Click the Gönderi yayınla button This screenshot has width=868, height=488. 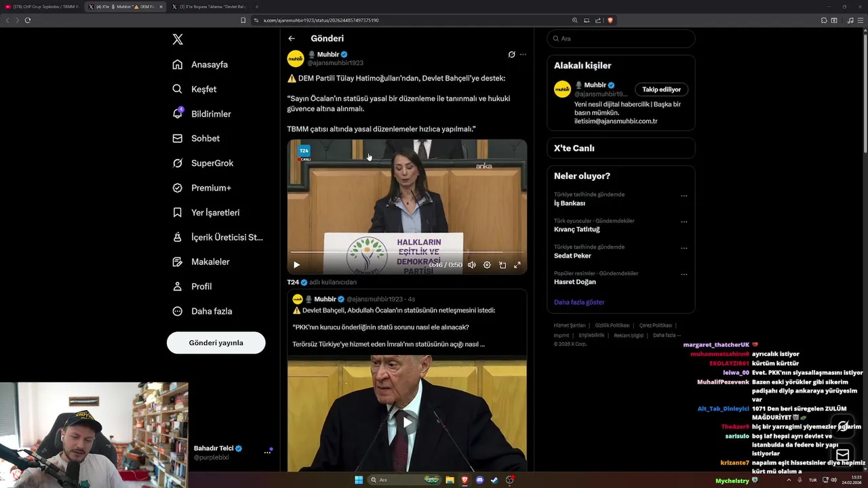tap(216, 343)
